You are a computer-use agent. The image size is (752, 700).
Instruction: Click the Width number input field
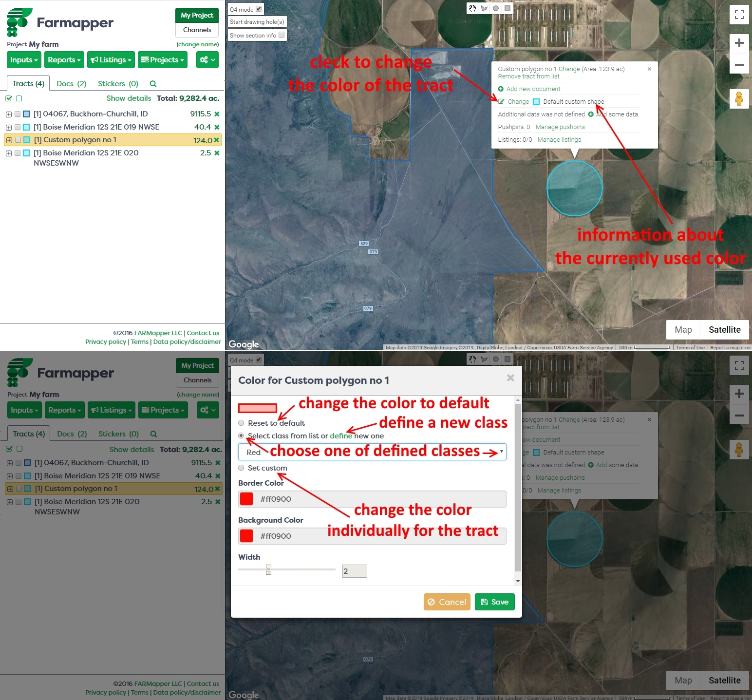[355, 571]
